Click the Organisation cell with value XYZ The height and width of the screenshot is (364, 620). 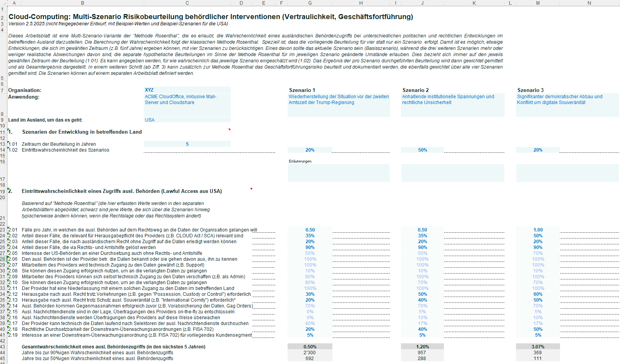(x=187, y=90)
